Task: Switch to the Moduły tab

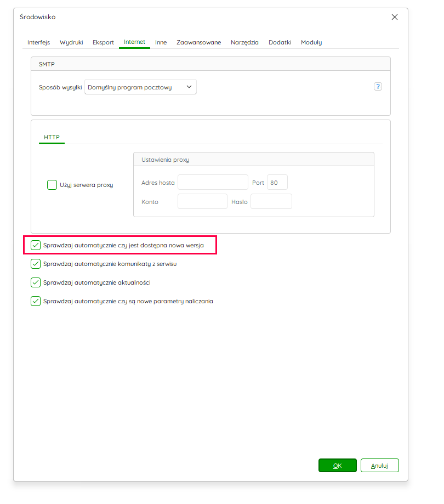Action: [311, 42]
